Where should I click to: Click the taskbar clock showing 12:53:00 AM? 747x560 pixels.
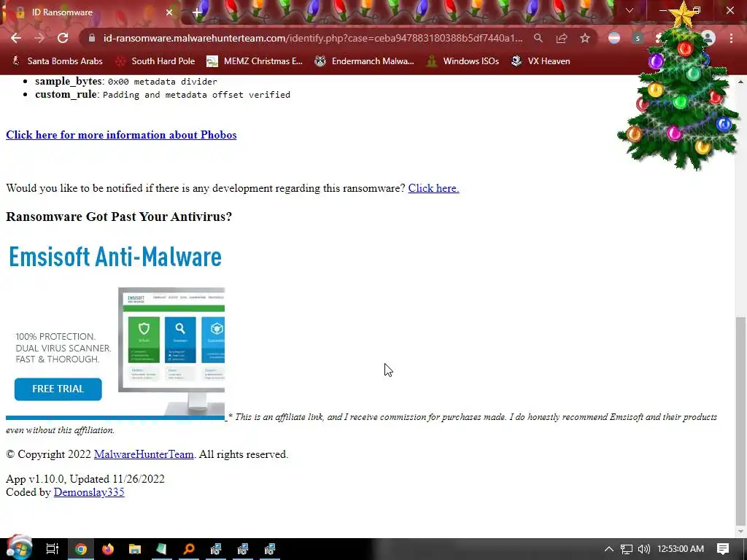click(x=681, y=549)
